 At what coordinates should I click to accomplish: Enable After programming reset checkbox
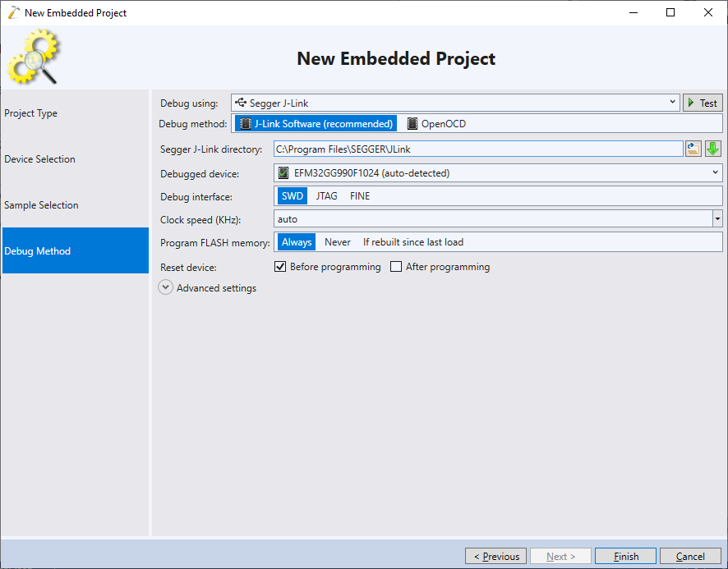[x=396, y=266]
